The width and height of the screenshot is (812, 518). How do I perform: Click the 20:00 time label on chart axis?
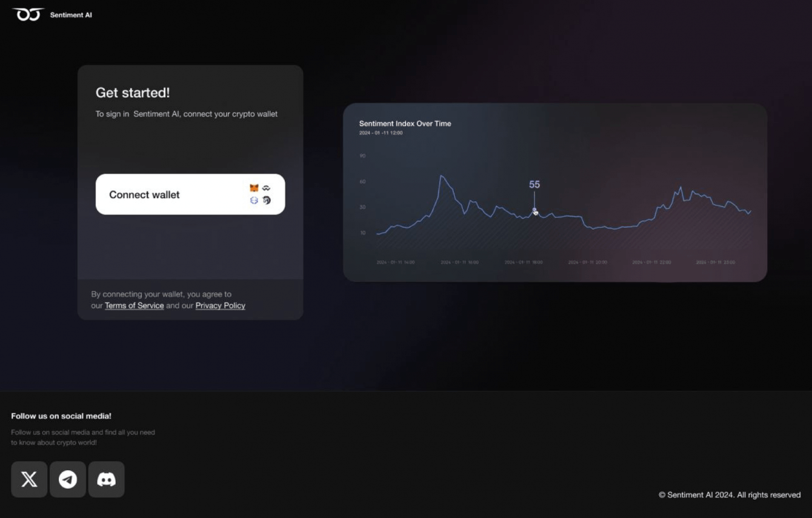click(x=588, y=262)
